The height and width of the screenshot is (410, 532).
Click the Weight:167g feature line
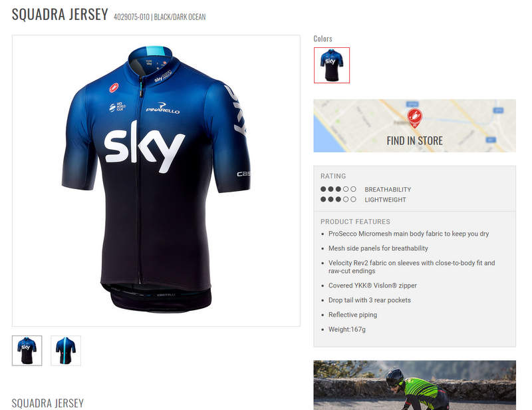point(346,329)
